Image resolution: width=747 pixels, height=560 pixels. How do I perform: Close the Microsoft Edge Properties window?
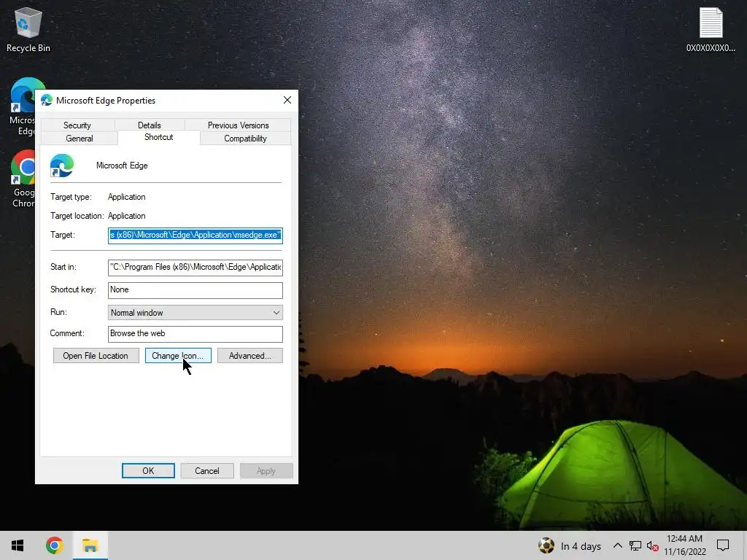tap(287, 100)
